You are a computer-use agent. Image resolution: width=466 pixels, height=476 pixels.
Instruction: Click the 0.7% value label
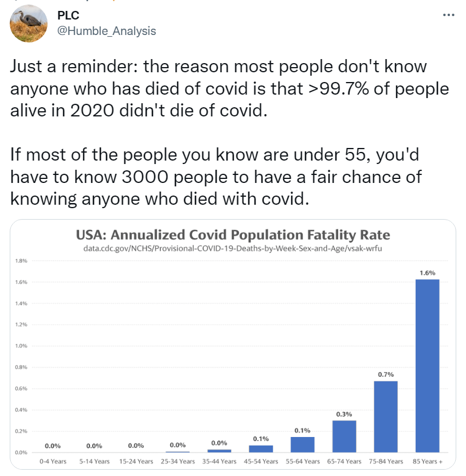click(x=386, y=374)
